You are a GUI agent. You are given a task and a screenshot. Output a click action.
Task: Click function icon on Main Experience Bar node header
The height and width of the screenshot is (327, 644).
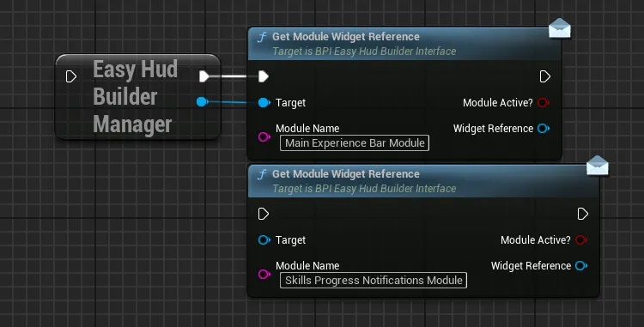click(262, 37)
